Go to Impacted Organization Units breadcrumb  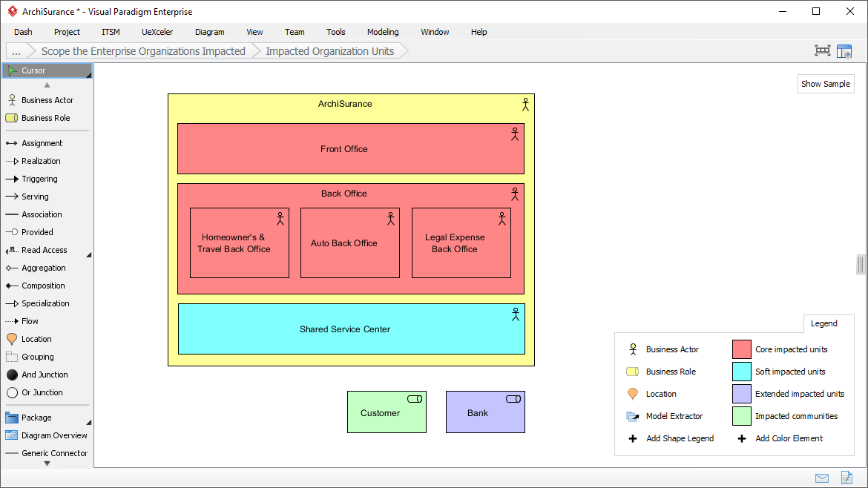330,51
